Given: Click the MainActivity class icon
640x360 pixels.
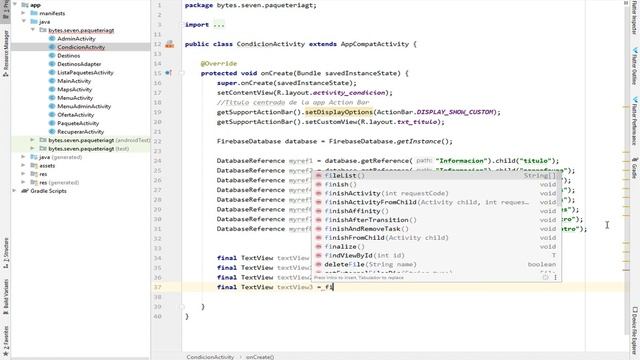Looking at the screenshot, I should pyautogui.click(x=52, y=81).
